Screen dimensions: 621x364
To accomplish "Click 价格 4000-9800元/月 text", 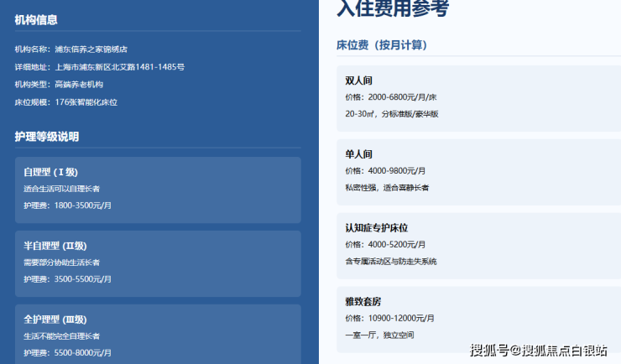I will tap(385, 171).
